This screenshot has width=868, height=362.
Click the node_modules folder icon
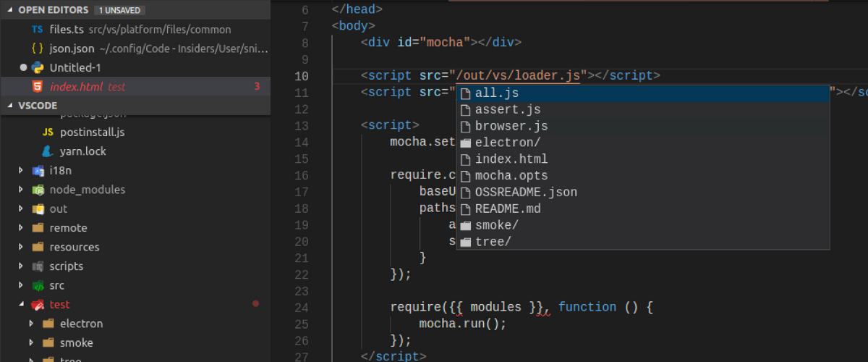[38, 190]
